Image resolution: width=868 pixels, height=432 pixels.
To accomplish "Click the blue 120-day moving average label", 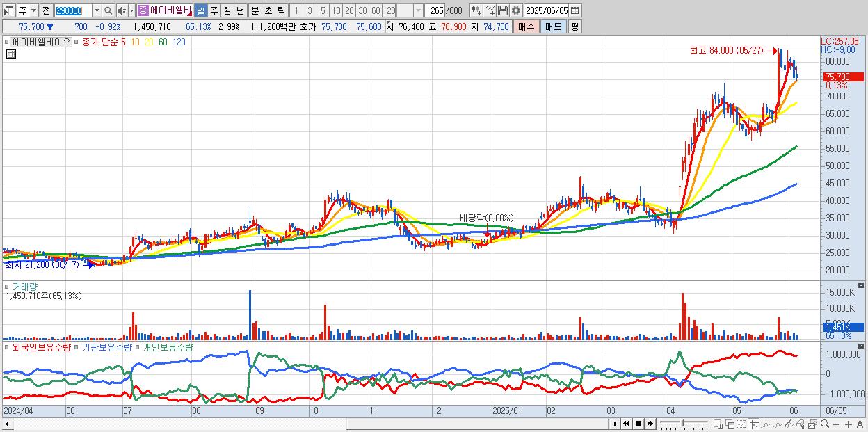I will tap(178, 42).
